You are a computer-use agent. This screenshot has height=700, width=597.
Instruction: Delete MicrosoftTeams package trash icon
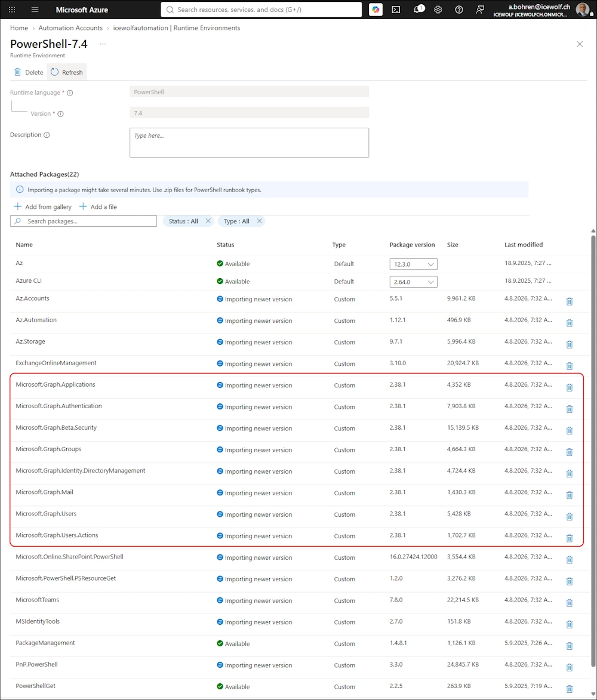[x=570, y=603]
